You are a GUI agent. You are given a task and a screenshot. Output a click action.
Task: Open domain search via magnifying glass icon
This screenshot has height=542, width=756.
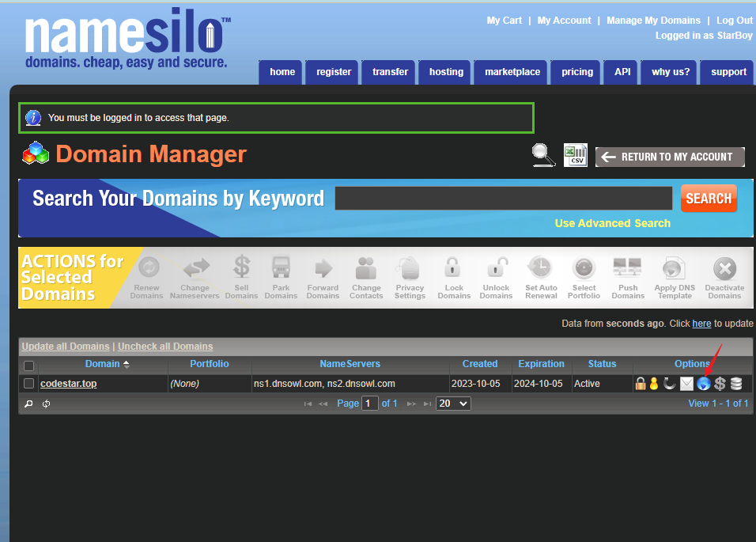(543, 155)
